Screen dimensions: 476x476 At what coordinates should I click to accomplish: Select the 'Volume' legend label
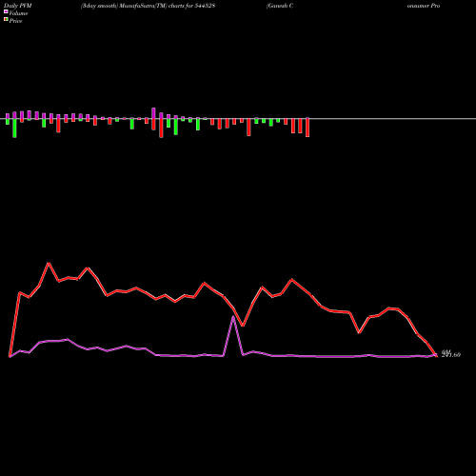tap(18, 13)
